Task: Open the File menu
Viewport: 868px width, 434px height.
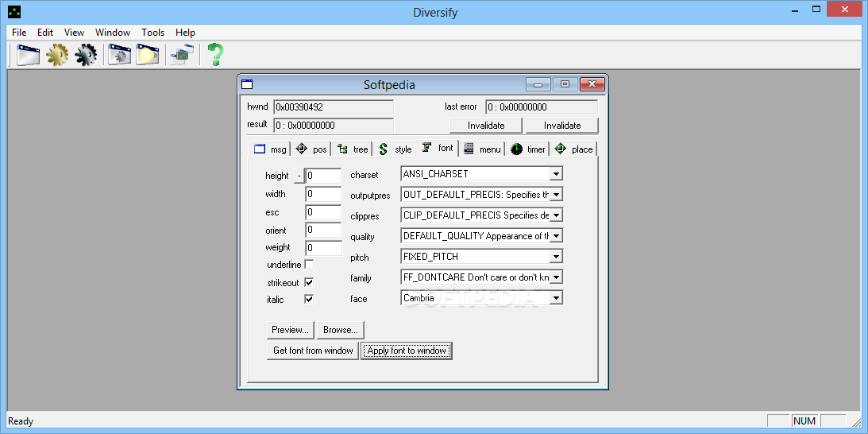Action: [x=19, y=32]
